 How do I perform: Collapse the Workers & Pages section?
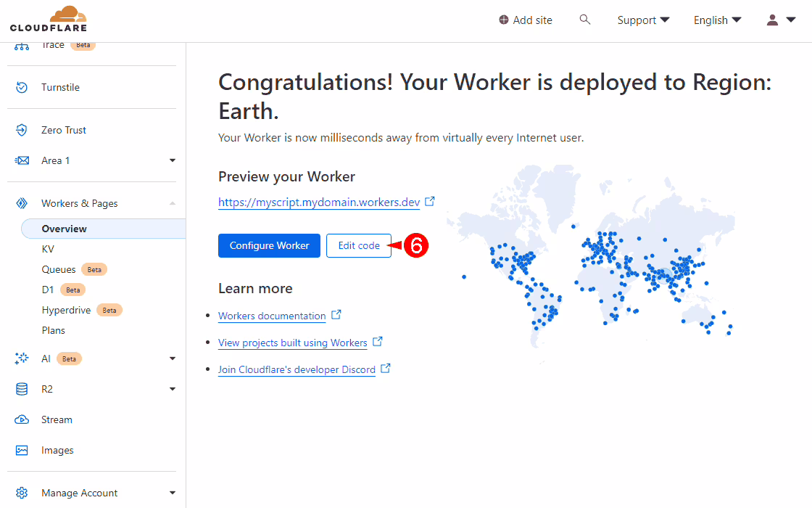tap(173, 203)
